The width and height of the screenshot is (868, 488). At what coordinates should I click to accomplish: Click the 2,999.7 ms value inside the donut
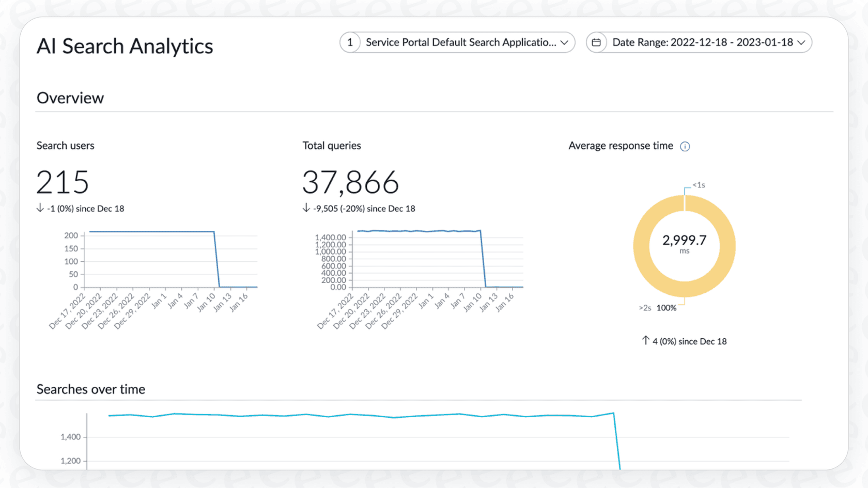(684, 240)
